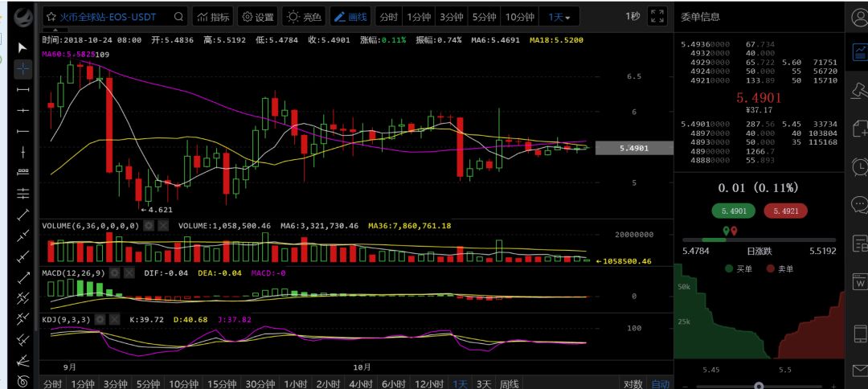Viewport: 868px width, 389px height.
Task: Open user account profile icon
Action: (x=860, y=17)
